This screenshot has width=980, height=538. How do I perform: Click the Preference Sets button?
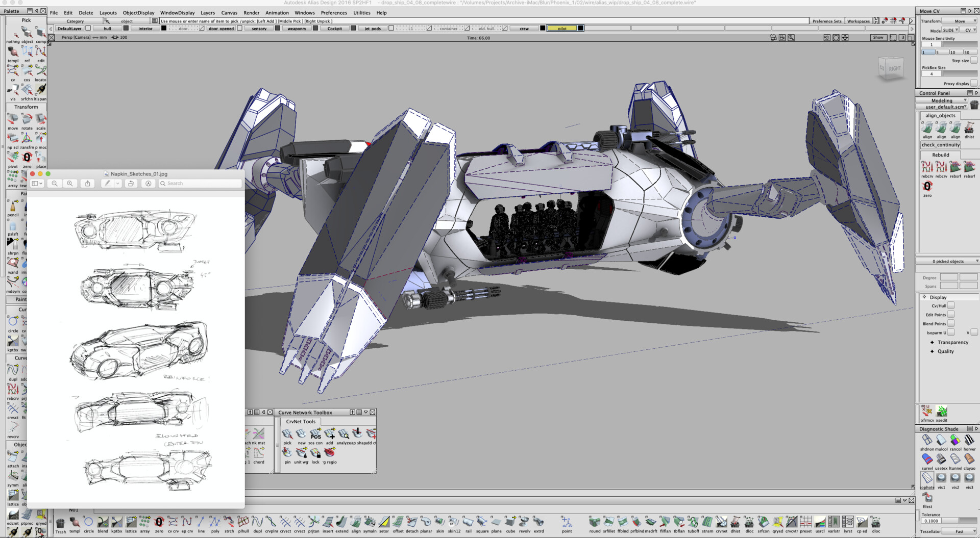point(826,21)
